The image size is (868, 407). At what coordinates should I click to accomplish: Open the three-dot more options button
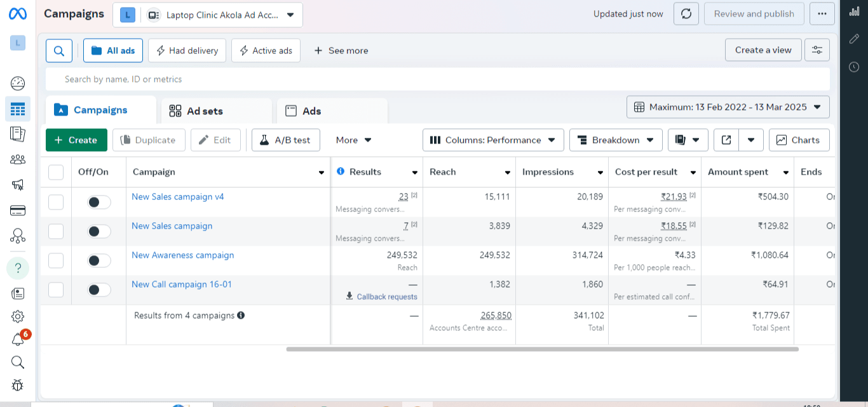click(822, 14)
